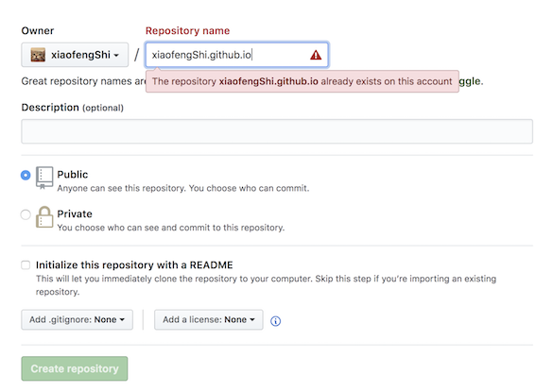This screenshot has height=392, width=536.
Task: Expand the Add a license dropdown
Action: [x=209, y=319]
